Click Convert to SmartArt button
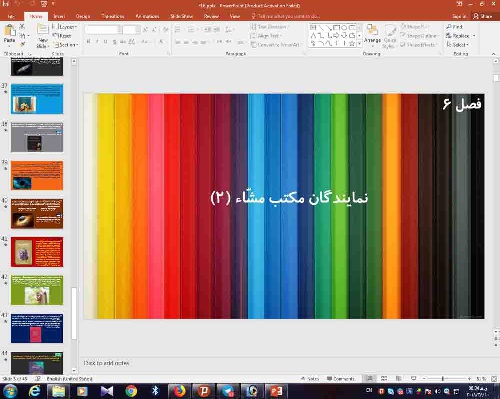This screenshot has height=399, width=500. click(x=275, y=44)
